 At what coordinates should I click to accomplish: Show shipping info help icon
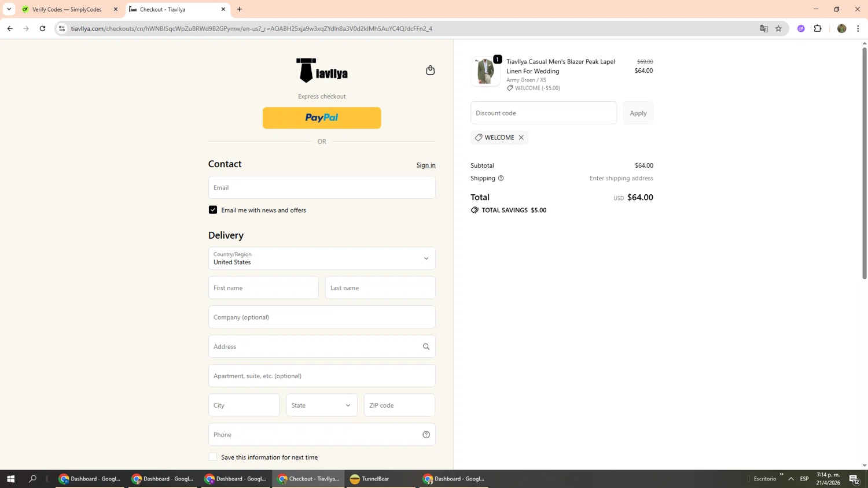coord(501,178)
